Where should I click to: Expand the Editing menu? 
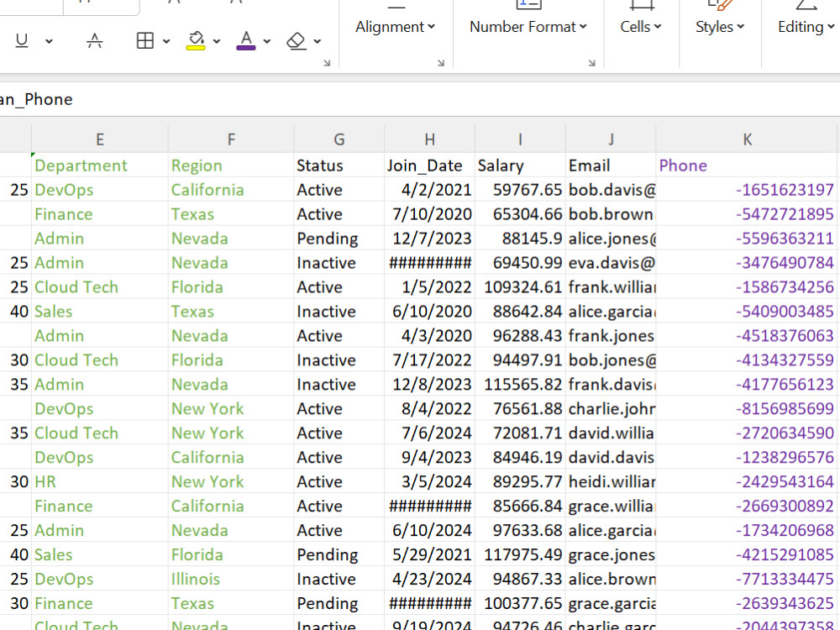(x=806, y=27)
